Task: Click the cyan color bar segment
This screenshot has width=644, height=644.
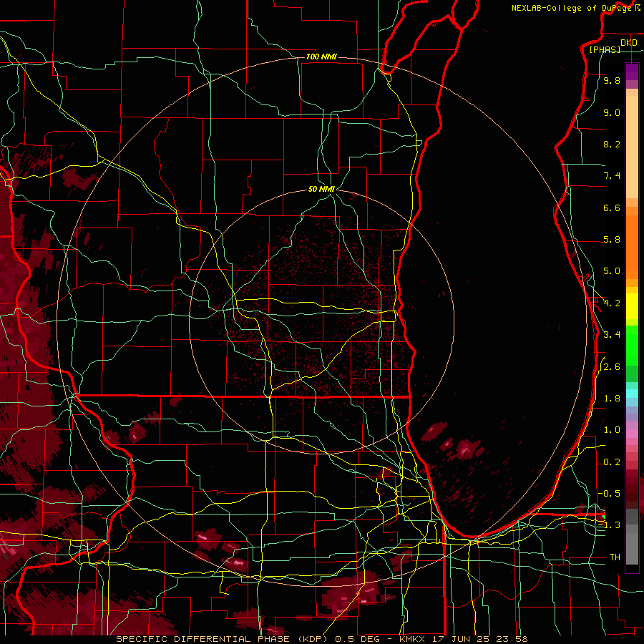Action: pos(632,394)
